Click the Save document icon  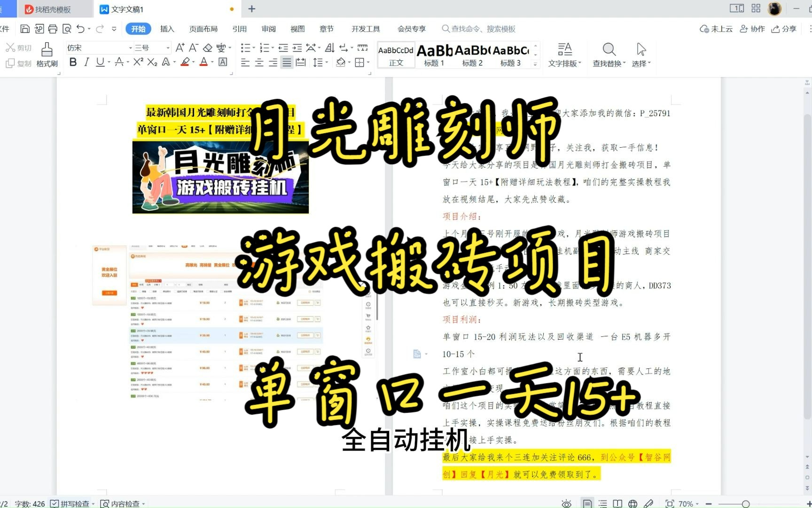(x=25, y=29)
